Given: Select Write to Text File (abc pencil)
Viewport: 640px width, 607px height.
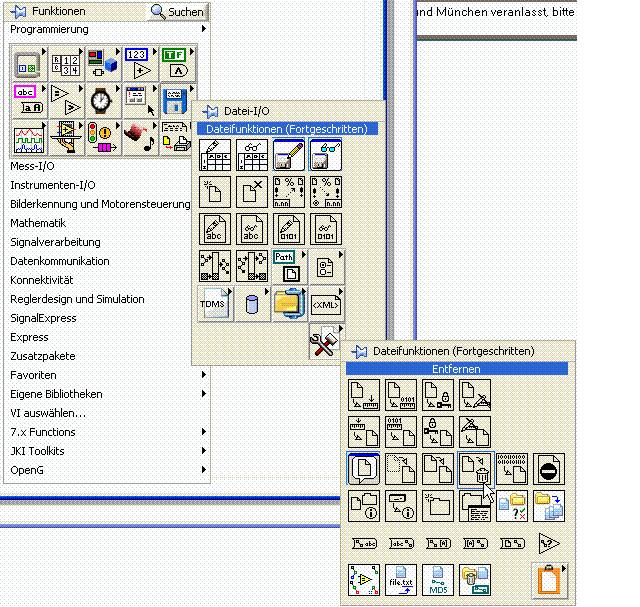Looking at the screenshot, I should (215, 229).
